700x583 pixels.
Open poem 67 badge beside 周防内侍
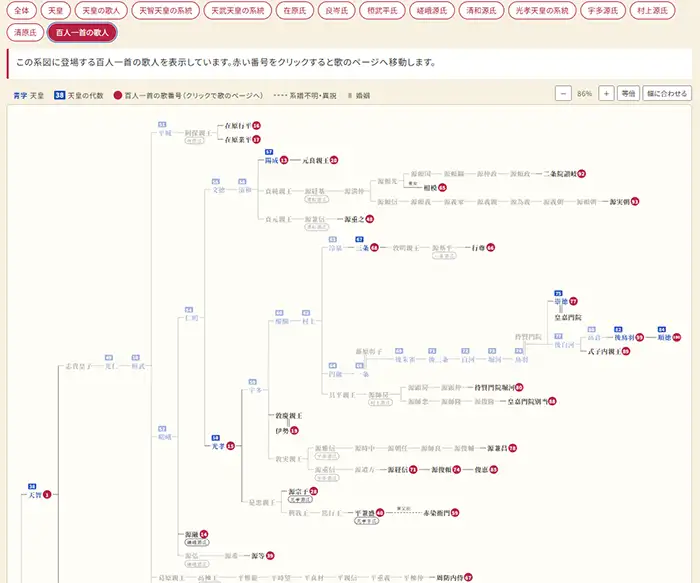point(468,578)
